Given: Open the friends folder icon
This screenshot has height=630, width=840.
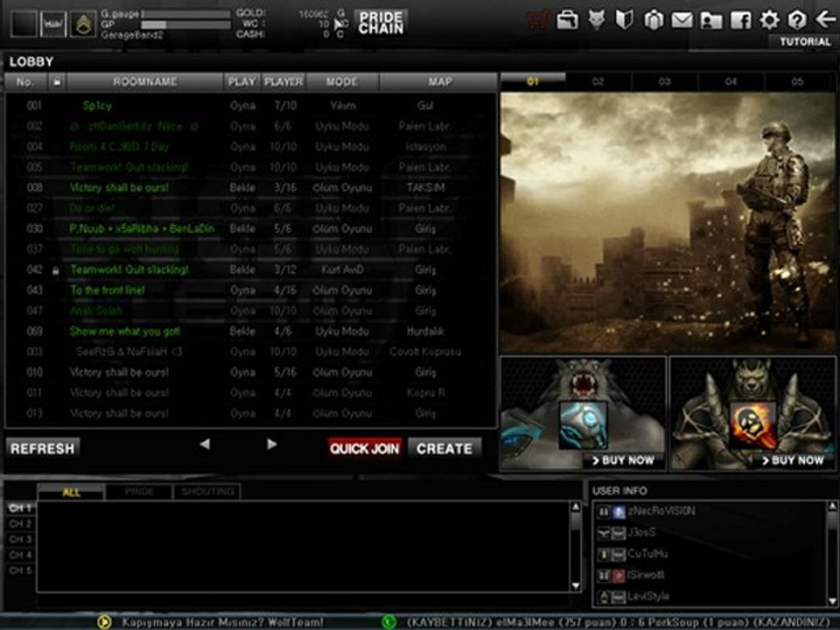Looking at the screenshot, I should (x=711, y=21).
